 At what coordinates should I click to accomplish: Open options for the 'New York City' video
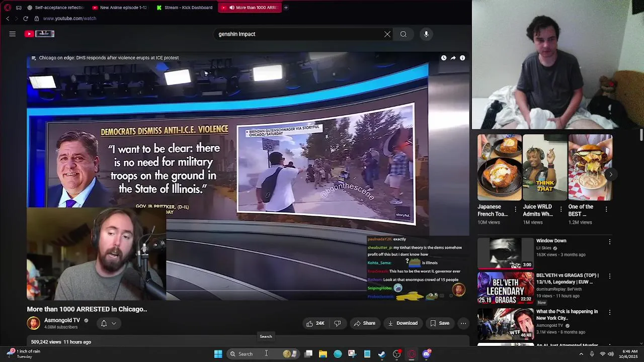(609, 313)
